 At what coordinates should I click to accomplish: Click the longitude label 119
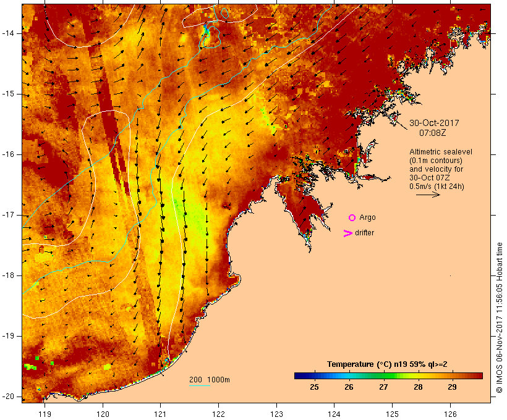click(45, 414)
